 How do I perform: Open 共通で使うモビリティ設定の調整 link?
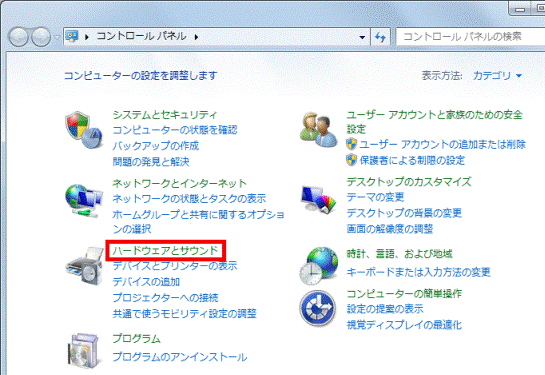pyautogui.click(x=185, y=313)
